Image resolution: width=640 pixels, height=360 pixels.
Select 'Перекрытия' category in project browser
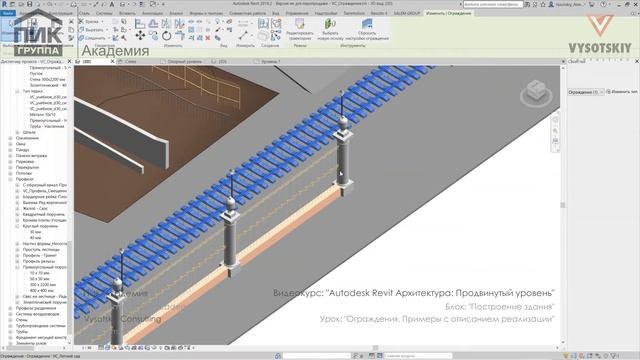[27, 167]
